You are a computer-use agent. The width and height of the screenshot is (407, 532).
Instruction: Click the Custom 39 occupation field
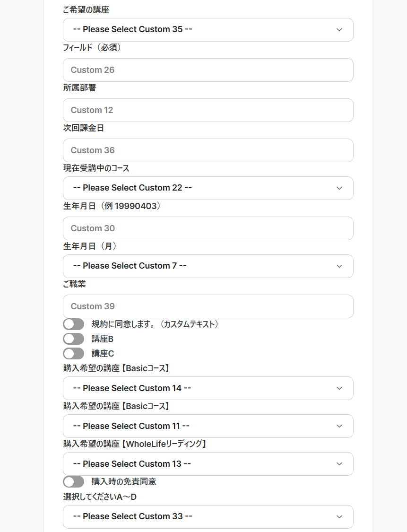click(x=208, y=306)
